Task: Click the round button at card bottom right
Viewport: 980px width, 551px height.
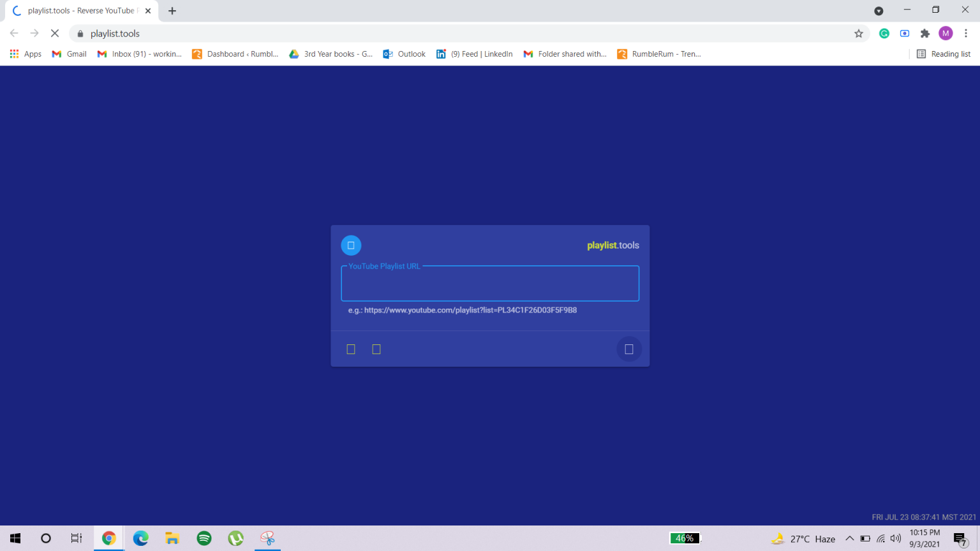Action: click(629, 349)
